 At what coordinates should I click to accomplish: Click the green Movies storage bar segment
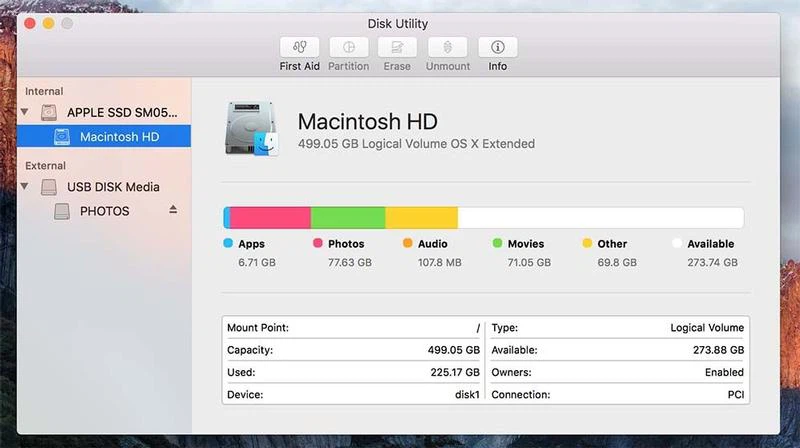pos(348,218)
